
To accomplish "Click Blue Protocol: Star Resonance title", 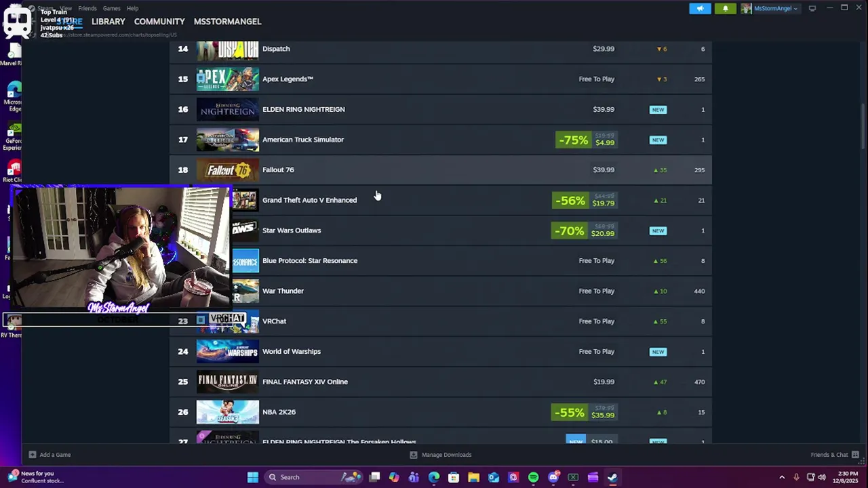I will tap(310, 260).
